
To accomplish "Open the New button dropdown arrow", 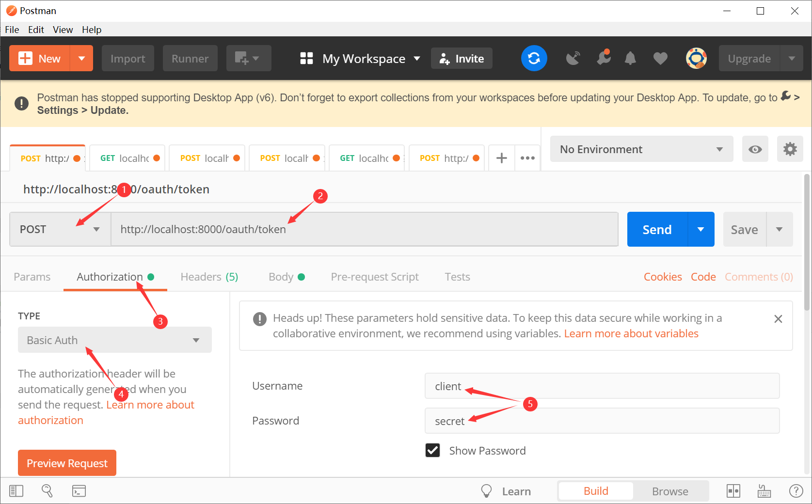I will [x=81, y=59].
